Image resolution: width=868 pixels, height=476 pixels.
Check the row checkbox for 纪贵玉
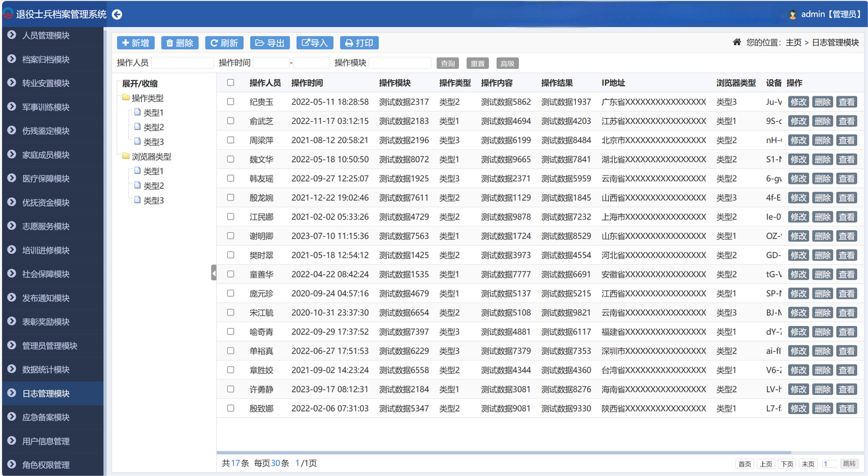coord(230,101)
